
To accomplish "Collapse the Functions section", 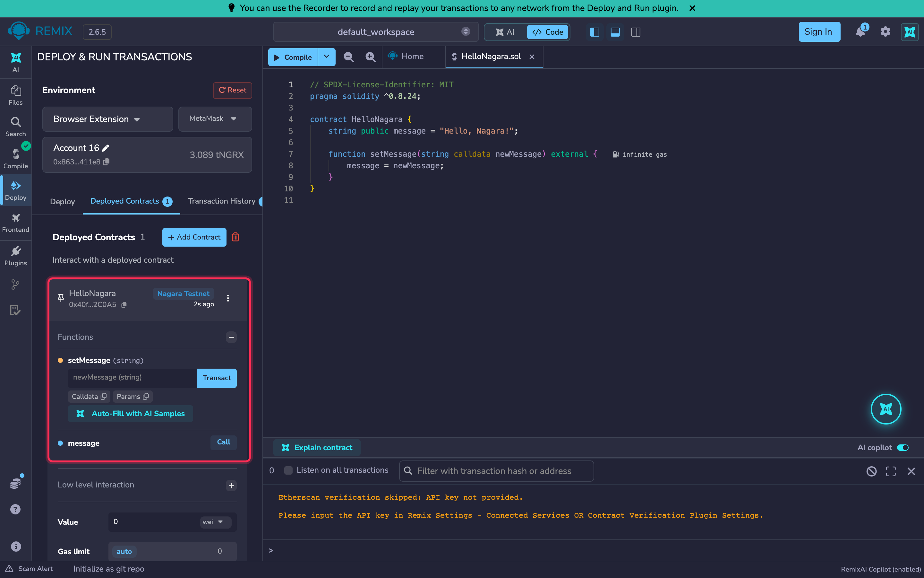I will click(x=231, y=337).
